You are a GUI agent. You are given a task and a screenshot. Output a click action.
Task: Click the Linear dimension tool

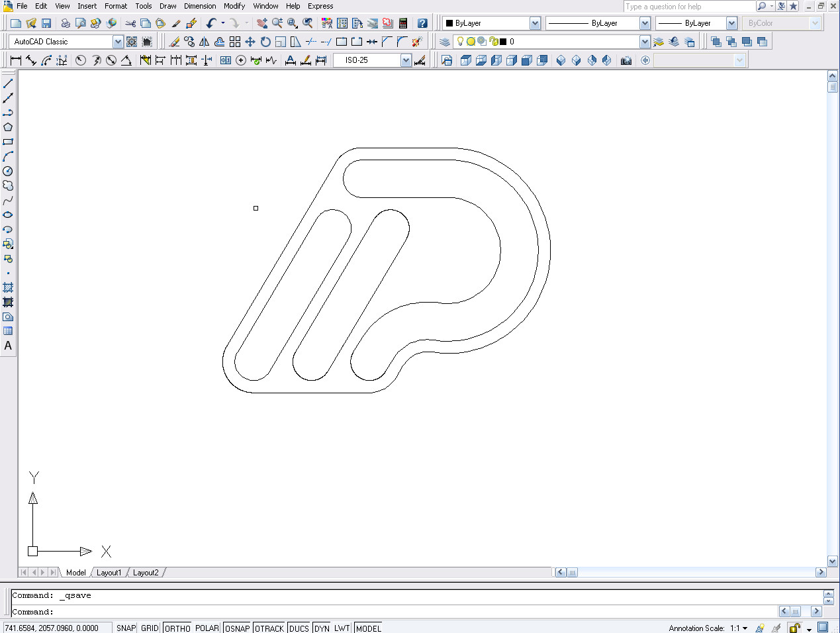pos(16,60)
